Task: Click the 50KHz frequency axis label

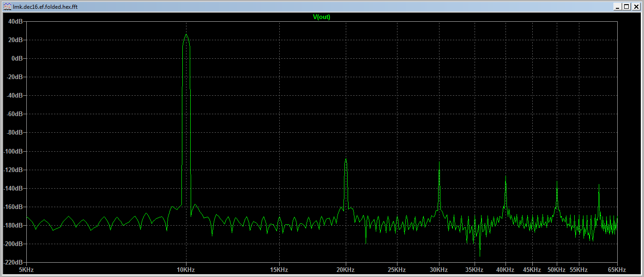Action: [x=556, y=270]
